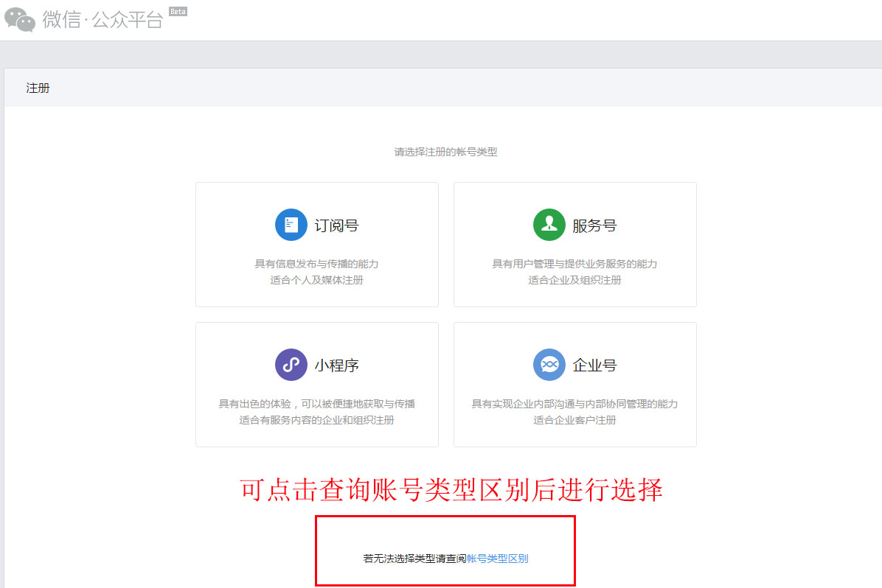Screen dimensions: 882x588
Task: Click the 注册 header label
Action: pos(38,88)
